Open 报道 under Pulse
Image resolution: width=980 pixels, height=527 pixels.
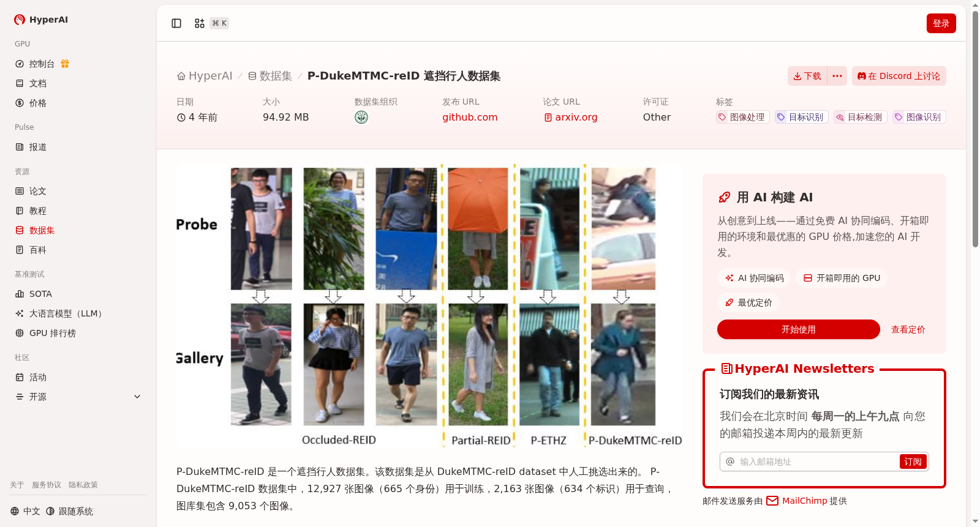38,147
